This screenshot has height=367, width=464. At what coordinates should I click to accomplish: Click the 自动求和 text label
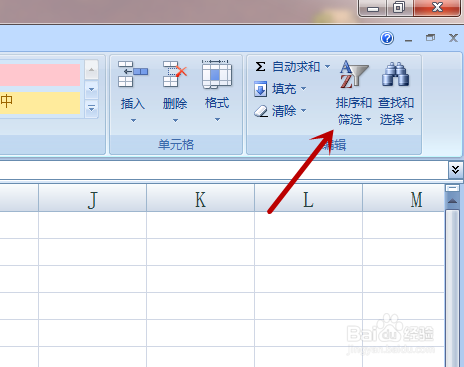click(296, 67)
